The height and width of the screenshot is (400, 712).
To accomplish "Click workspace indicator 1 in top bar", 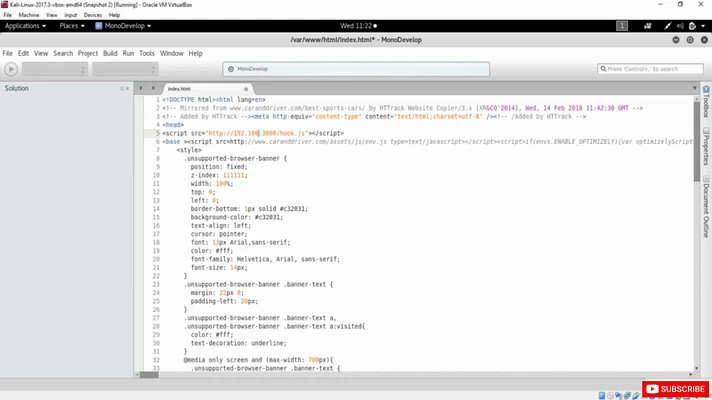I will click(x=622, y=26).
